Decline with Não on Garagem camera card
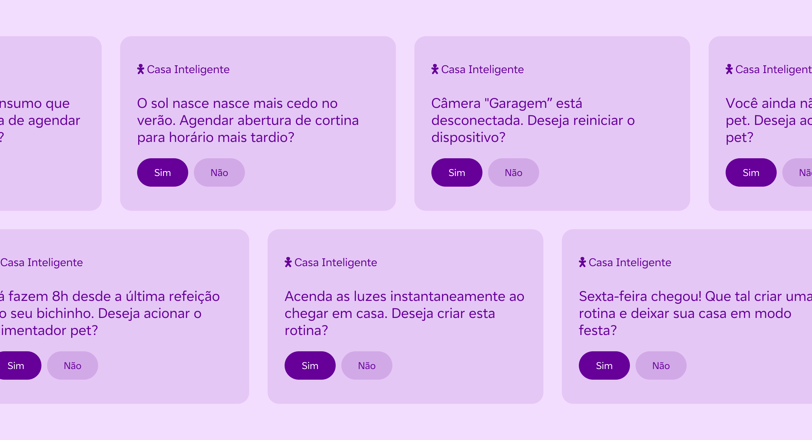The height and width of the screenshot is (440, 812). [x=513, y=172]
